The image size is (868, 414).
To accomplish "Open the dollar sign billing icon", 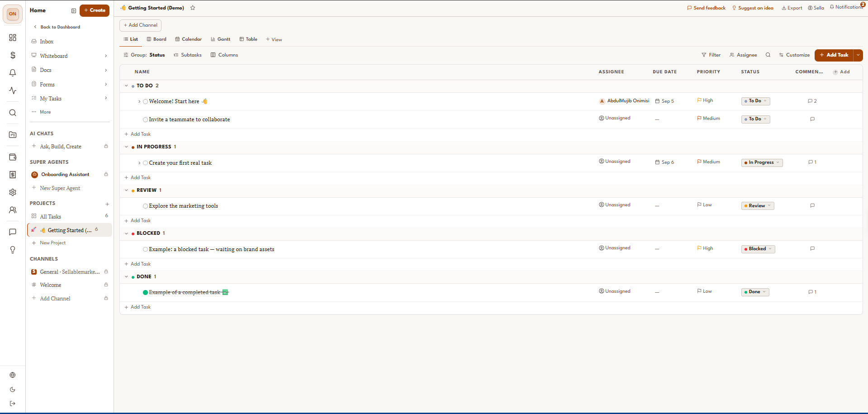I will pyautogui.click(x=13, y=55).
